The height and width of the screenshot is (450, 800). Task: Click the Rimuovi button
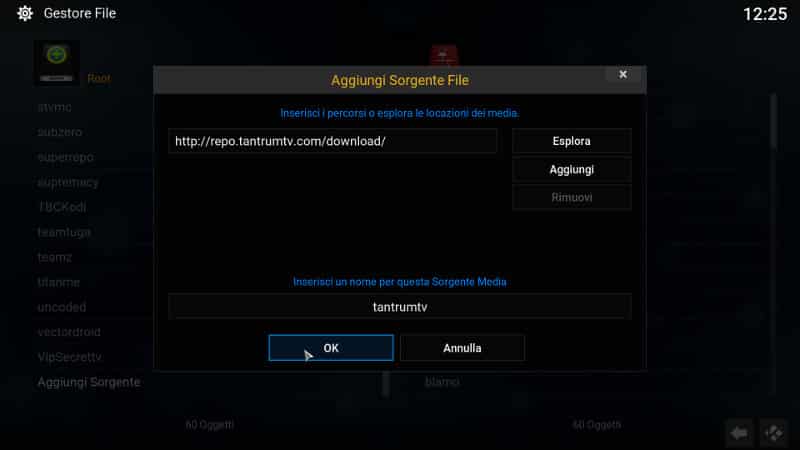571,197
